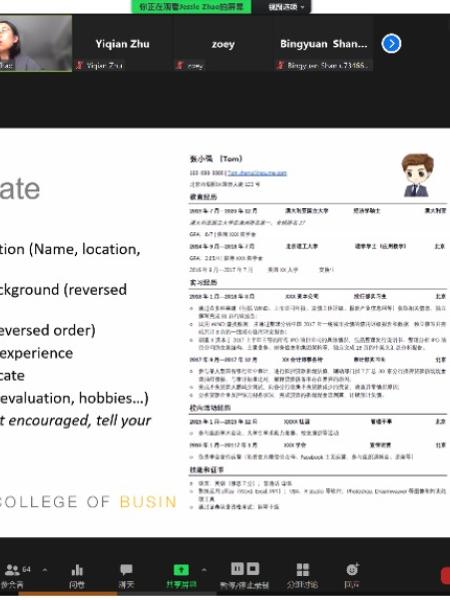Stop the recording with the square icon
Viewport: 450px width, 600px height.
click(253, 569)
